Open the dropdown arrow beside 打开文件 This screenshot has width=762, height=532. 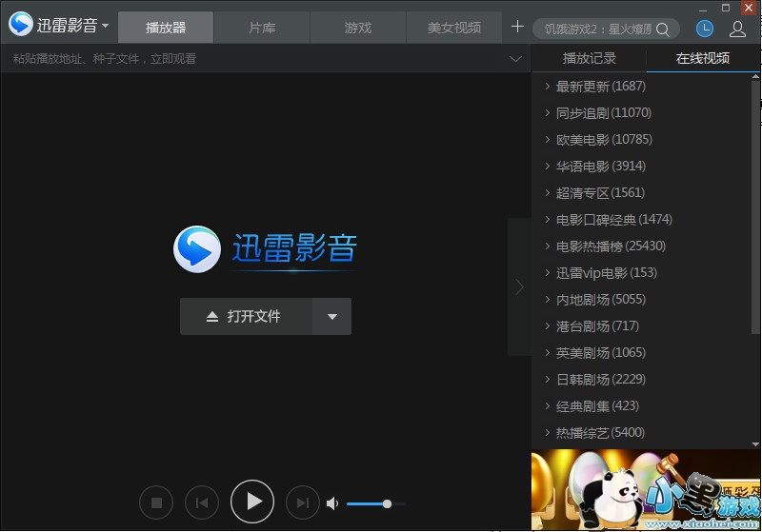click(331, 317)
